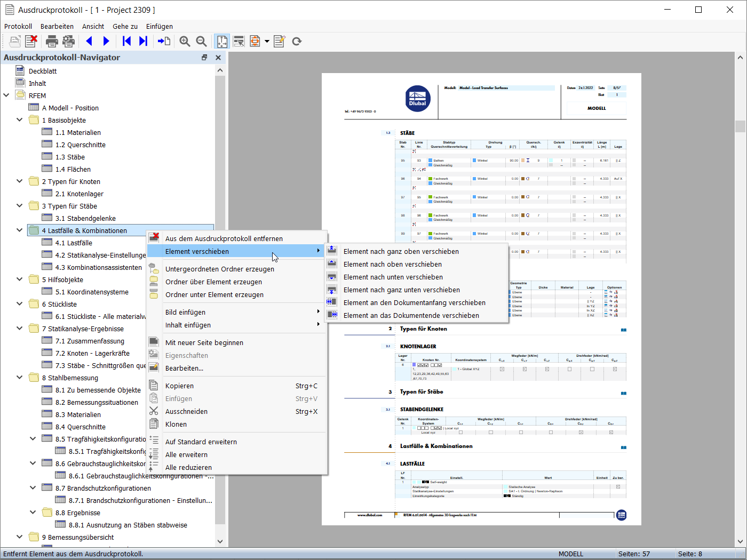The height and width of the screenshot is (560, 747).
Task: Go to the previous page with left arrow
Action: click(89, 41)
